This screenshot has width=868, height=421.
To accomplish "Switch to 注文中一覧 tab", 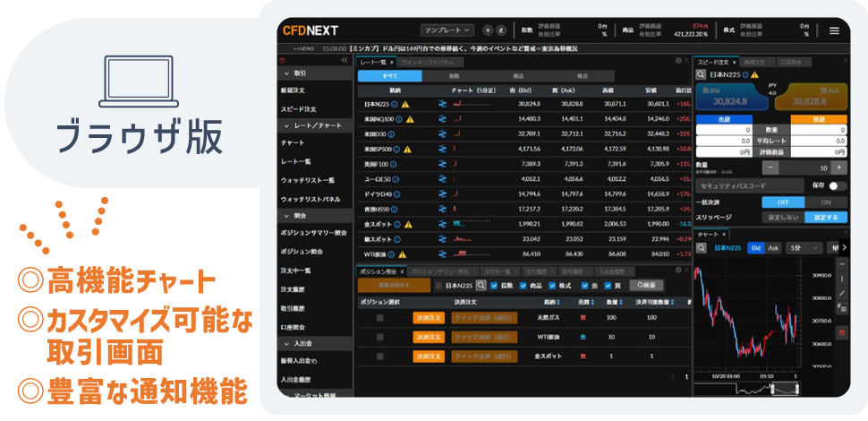I will (500, 272).
